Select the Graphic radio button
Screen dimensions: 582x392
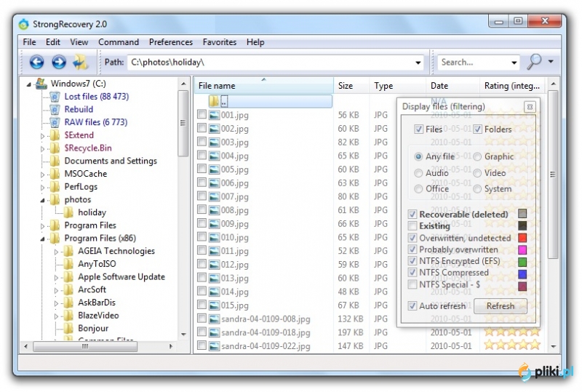[x=477, y=156]
